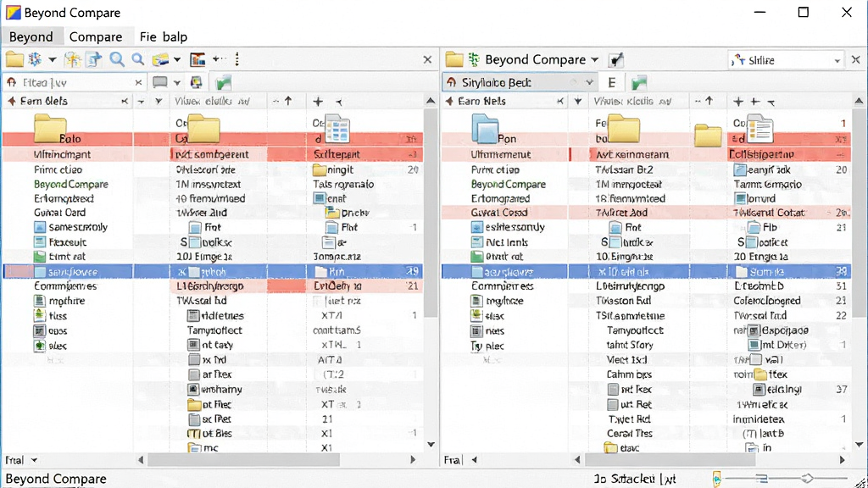
Task: Click the E button in right pane
Action: click(x=612, y=82)
